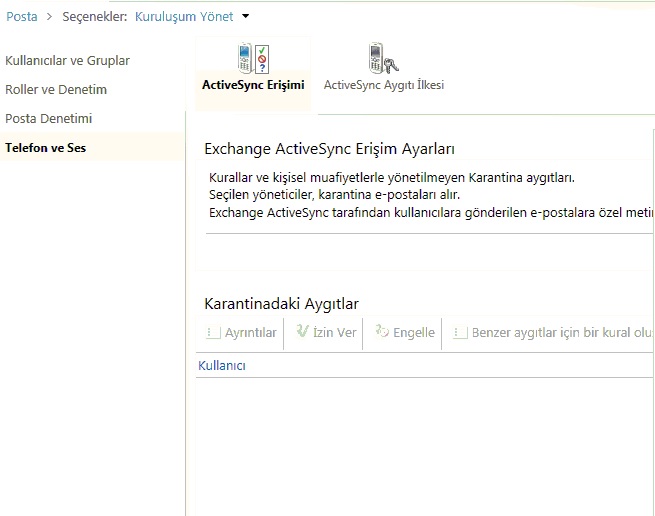Click text 'Seçilen yöneticiler, karantina e-postaları alır.'
Viewport: 655px width, 516px height.
pos(334,195)
